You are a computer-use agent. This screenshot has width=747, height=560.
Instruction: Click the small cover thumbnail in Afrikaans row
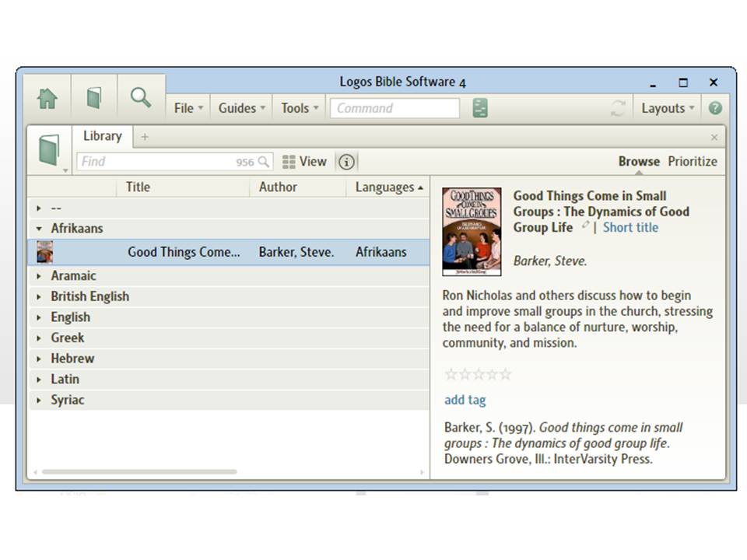pyautogui.click(x=45, y=252)
